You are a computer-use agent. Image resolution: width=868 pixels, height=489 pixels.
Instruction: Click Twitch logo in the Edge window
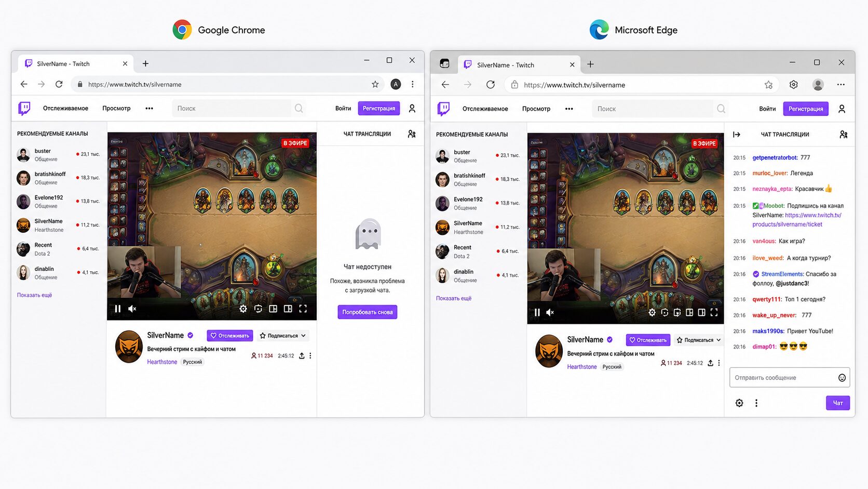[444, 109]
